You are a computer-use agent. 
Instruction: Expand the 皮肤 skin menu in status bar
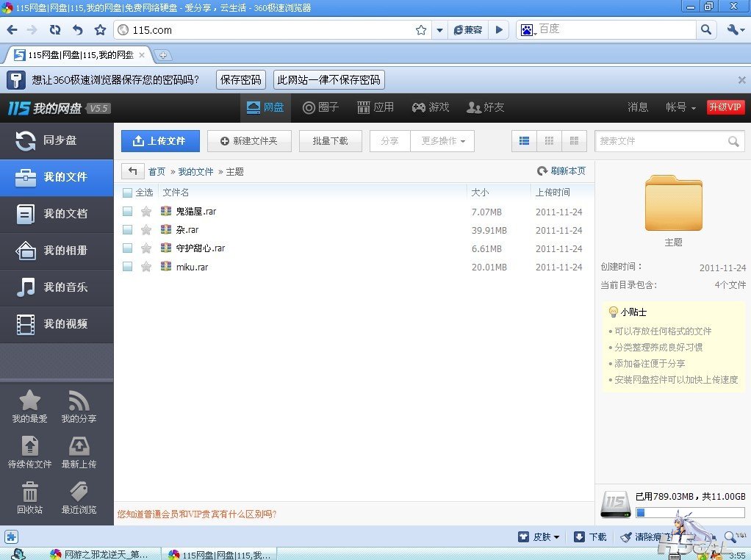click(539, 537)
